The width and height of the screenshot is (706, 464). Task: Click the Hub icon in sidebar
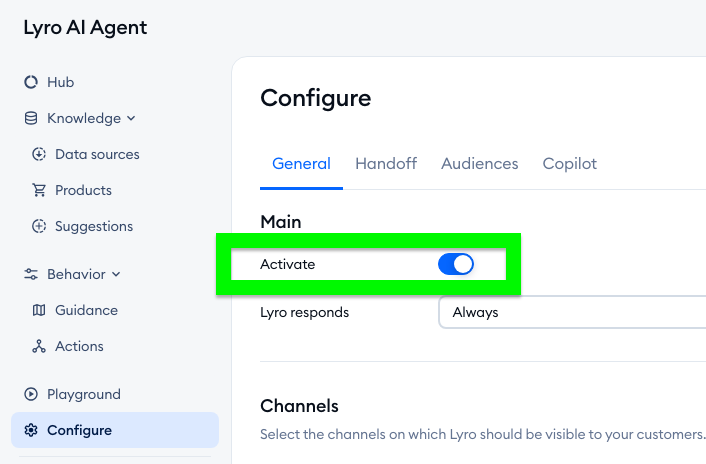(x=31, y=82)
